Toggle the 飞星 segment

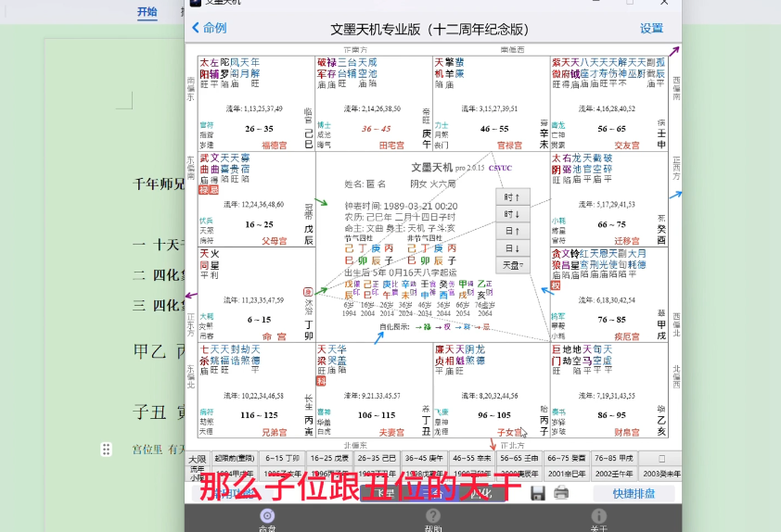tap(384, 494)
